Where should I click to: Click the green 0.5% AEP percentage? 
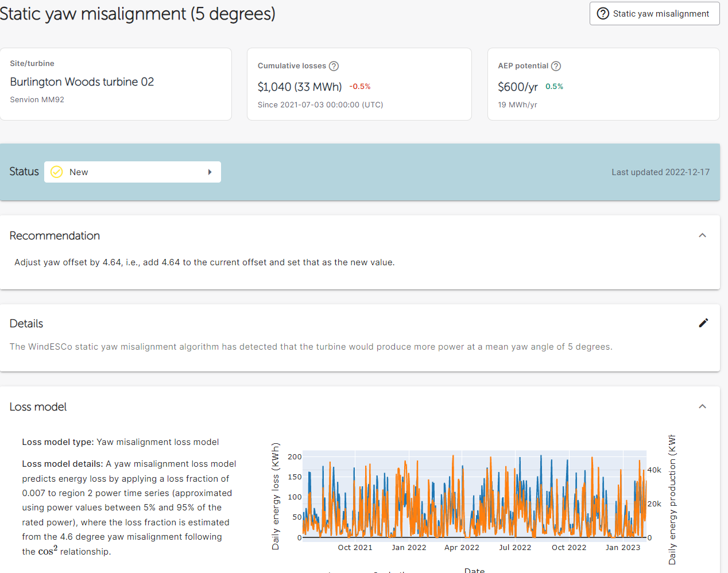(554, 86)
